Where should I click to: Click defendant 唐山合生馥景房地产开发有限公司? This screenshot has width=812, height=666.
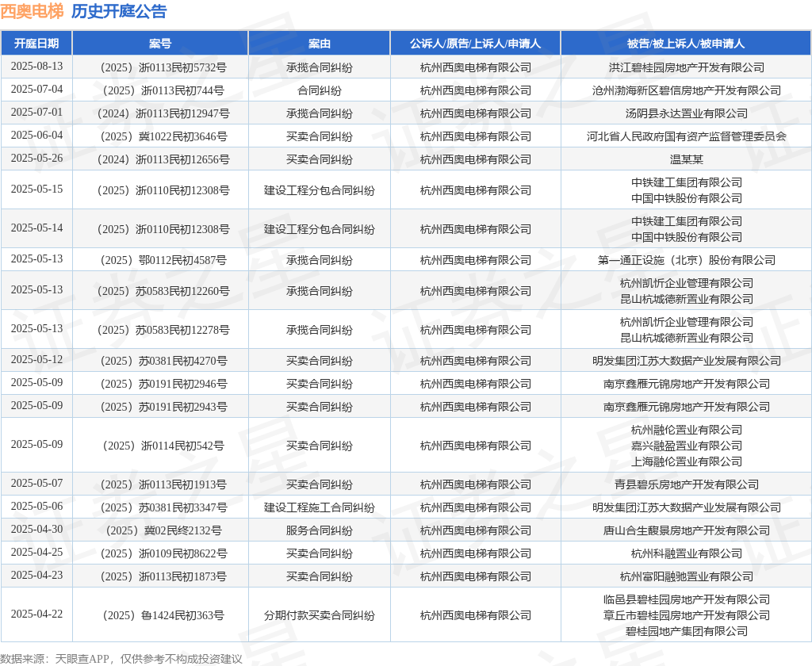point(686,531)
